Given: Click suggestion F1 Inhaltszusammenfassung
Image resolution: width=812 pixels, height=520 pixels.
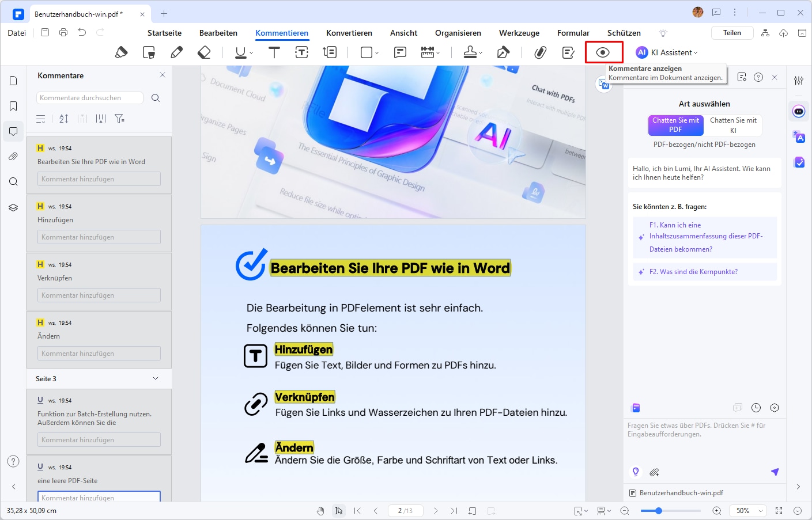Looking at the screenshot, I should (x=705, y=237).
